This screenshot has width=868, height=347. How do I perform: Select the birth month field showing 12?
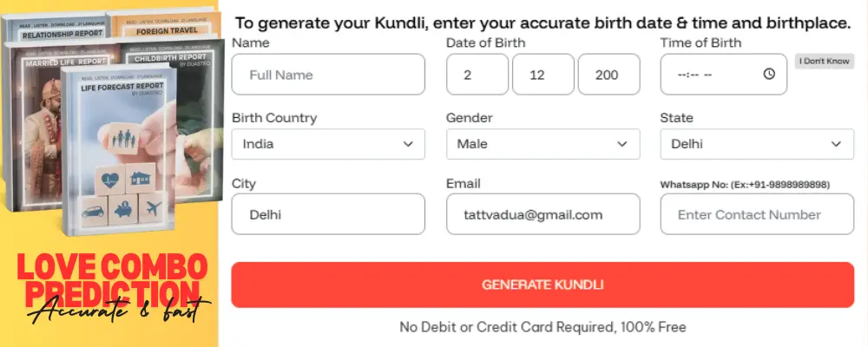[x=542, y=75]
